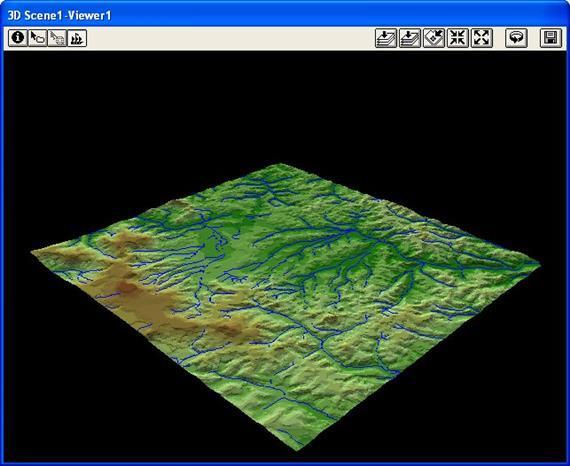Click the save floppy disk icon
570x466 pixels.
point(551,38)
